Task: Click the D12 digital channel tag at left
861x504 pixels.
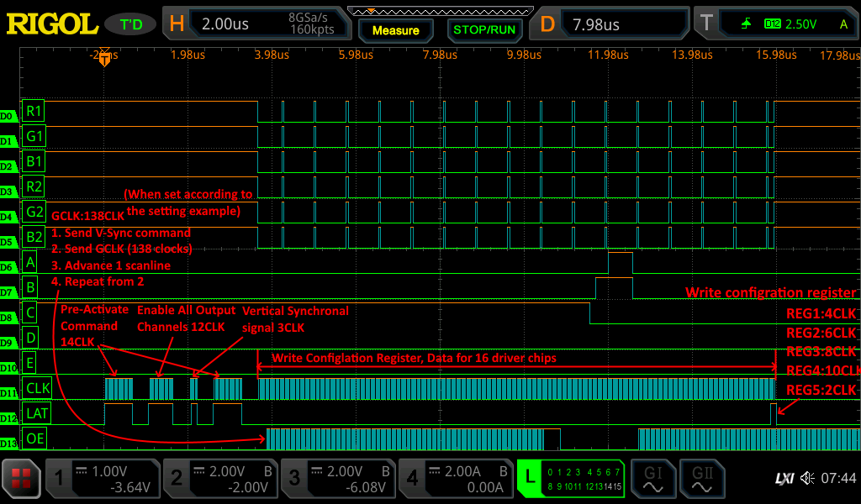Action: [8, 419]
